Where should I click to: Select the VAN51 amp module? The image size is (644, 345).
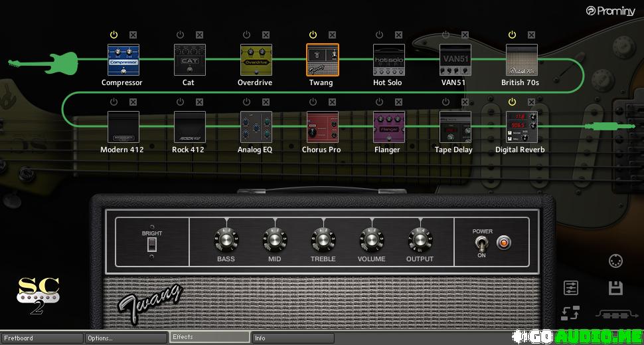click(455, 60)
